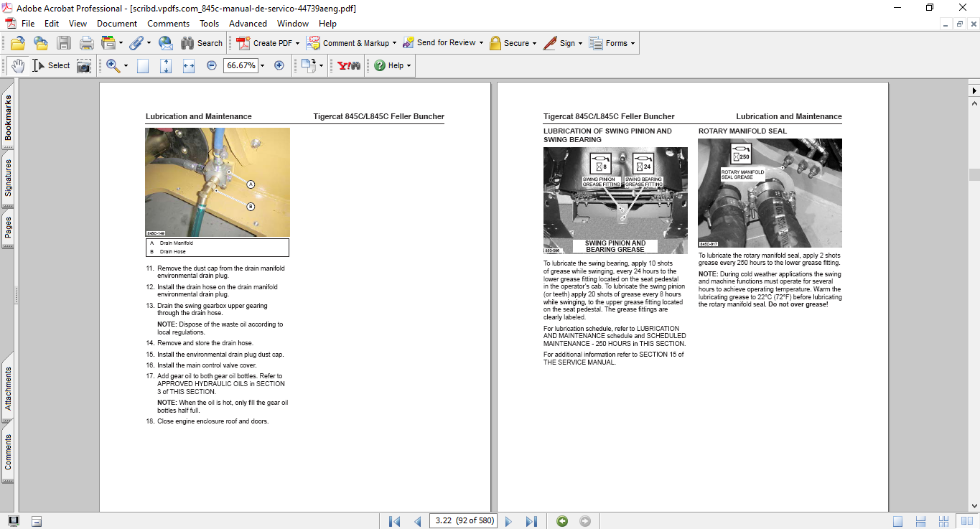Click the Search binoculars button
This screenshot has height=529, width=980.
click(202, 43)
